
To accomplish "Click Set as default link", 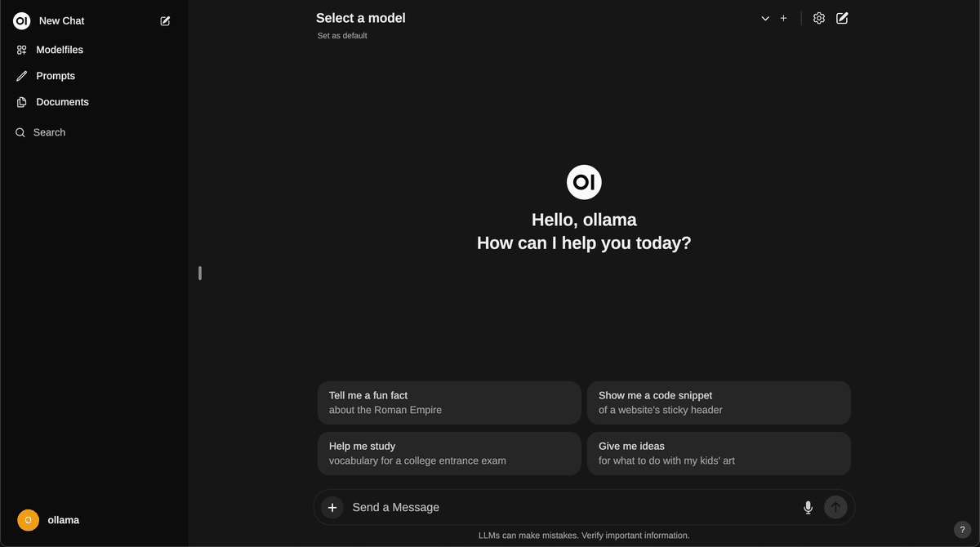I will pos(342,36).
